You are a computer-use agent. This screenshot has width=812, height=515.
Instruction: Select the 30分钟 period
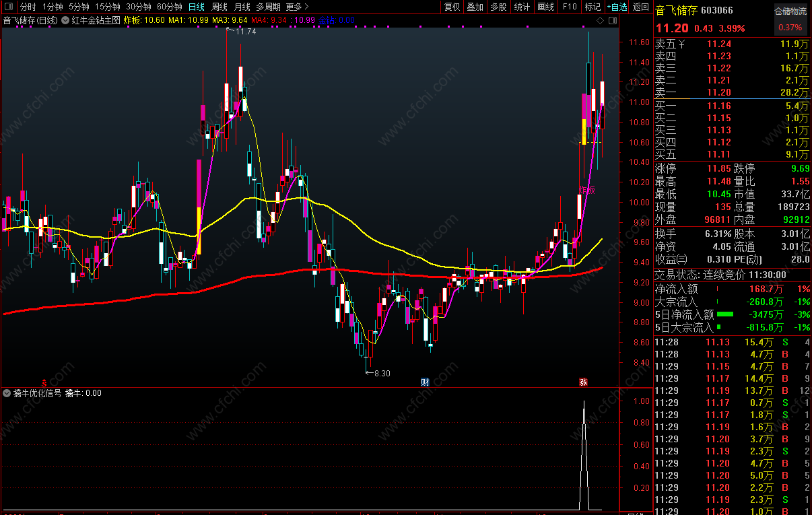click(139, 7)
